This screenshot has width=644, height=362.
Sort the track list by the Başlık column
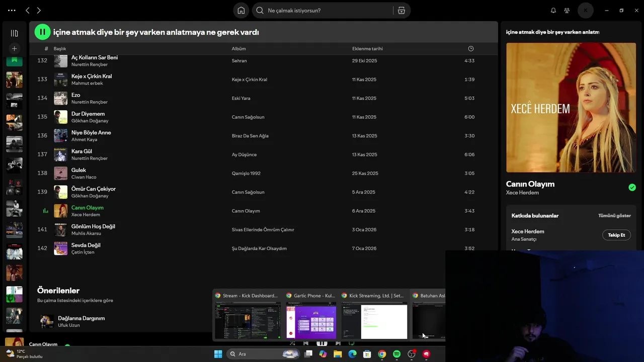pyautogui.click(x=60, y=49)
